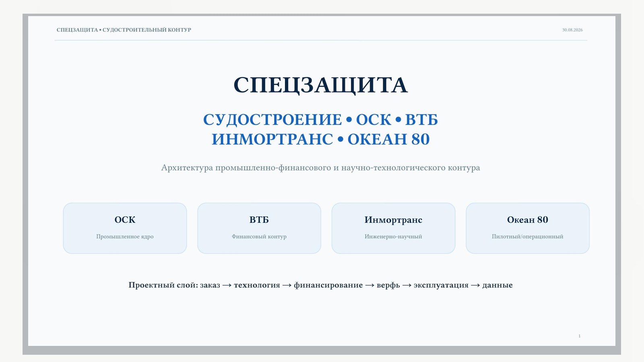The image size is (644, 362).
Task: Click the caption Финансовый контур
Action: (x=259, y=237)
